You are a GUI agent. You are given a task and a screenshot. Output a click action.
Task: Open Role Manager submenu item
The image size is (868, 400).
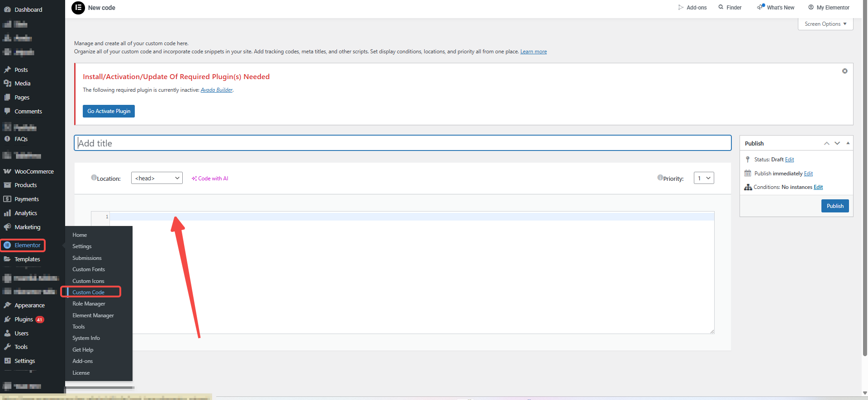(89, 304)
